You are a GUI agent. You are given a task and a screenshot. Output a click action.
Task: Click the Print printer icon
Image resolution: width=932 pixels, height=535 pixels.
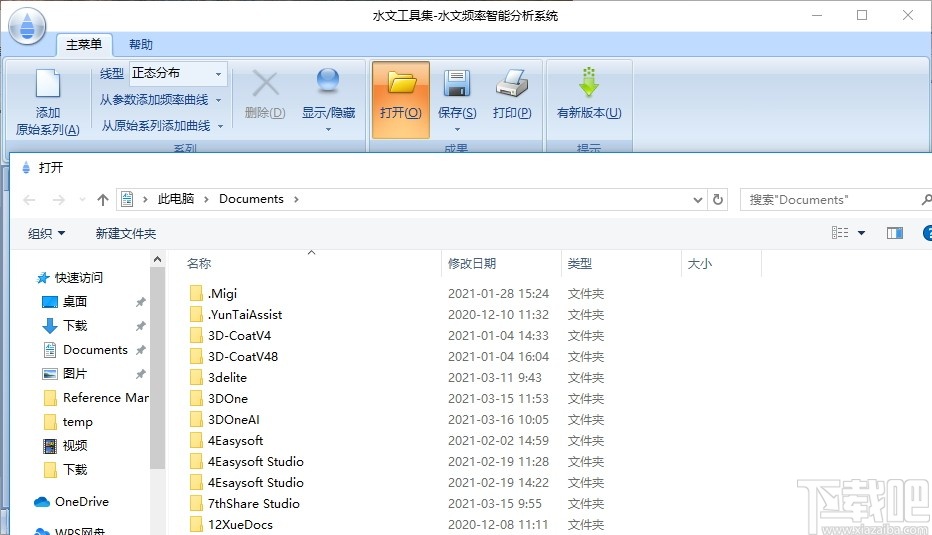coord(512,83)
